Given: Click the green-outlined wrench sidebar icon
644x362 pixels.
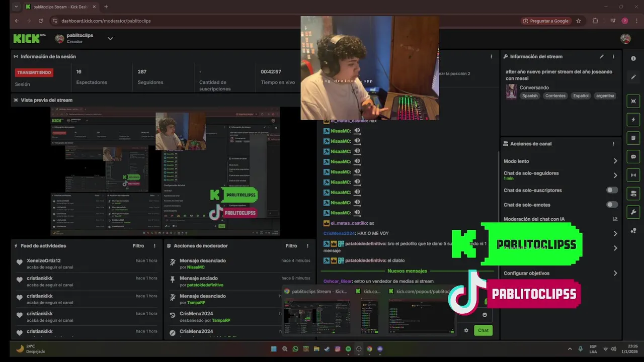Looking at the screenshot, I should tap(633, 212).
